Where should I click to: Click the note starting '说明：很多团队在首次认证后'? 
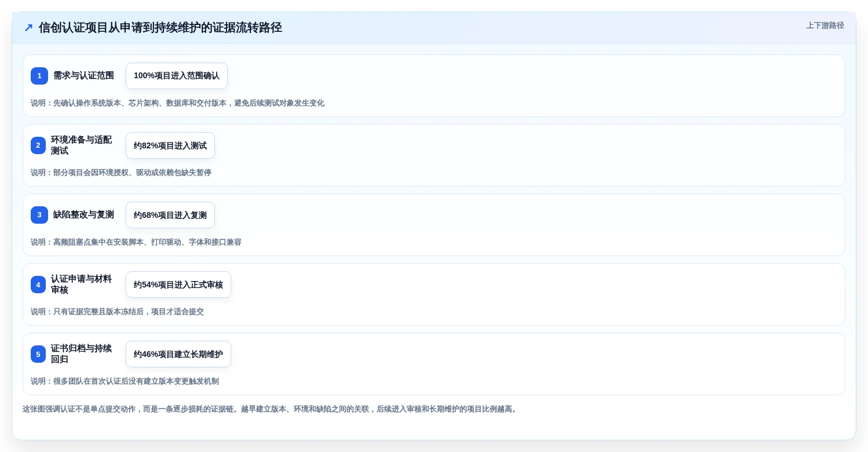point(125,381)
